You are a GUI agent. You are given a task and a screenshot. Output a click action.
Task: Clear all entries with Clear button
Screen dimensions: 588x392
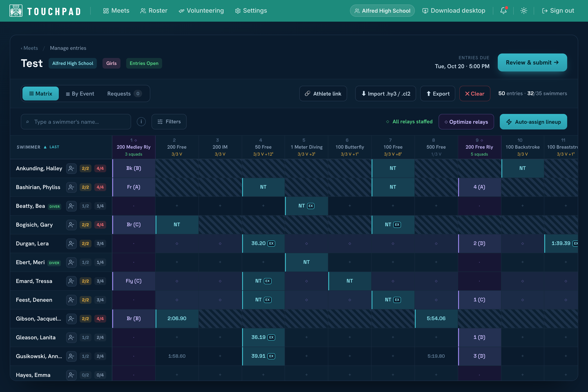[475, 94]
